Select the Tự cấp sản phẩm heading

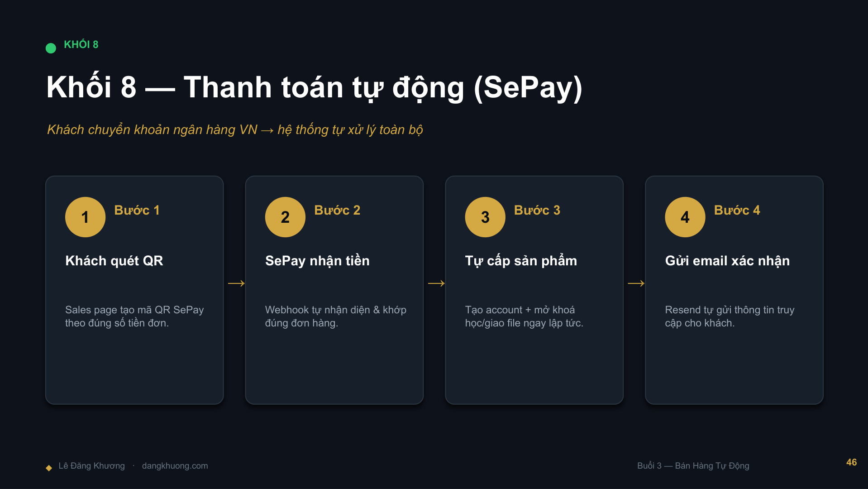coord(521,261)
